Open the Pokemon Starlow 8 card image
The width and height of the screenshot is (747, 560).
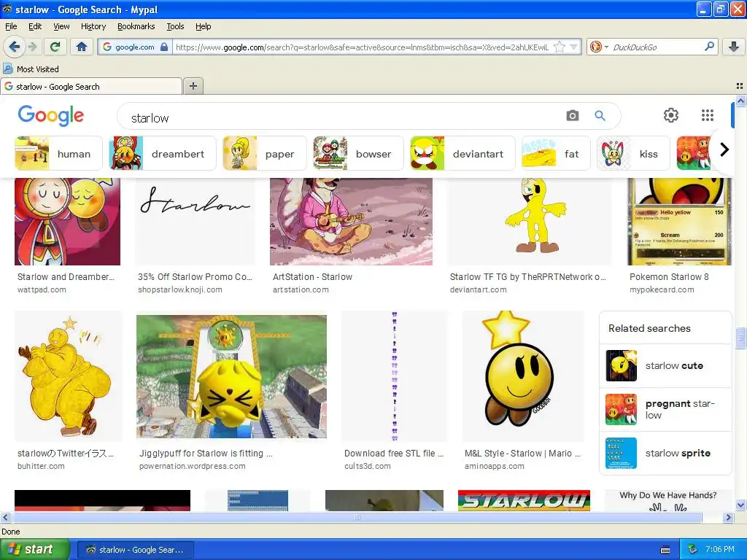679,222
